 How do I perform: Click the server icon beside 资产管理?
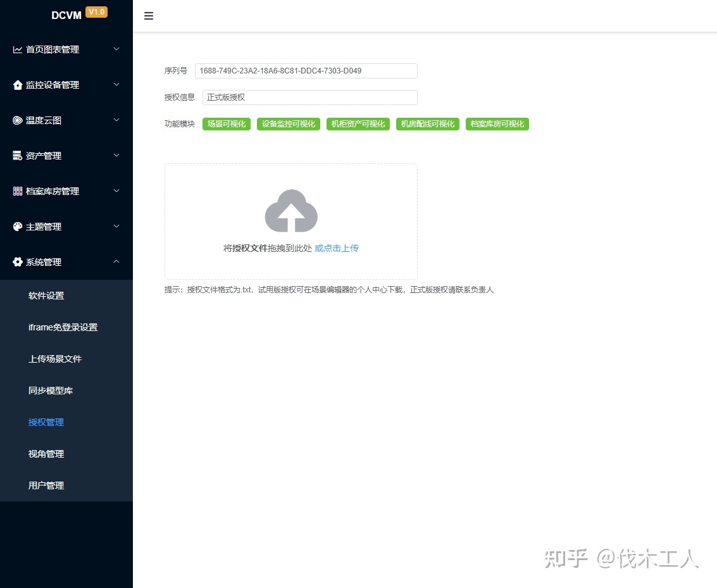[x=17, y=156]
